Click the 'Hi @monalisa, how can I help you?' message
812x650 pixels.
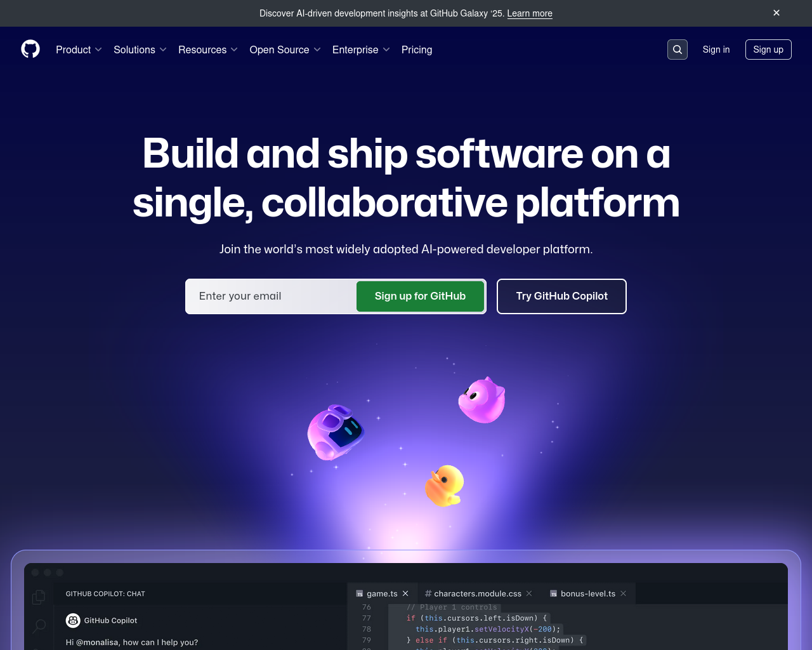click(132, 642)
